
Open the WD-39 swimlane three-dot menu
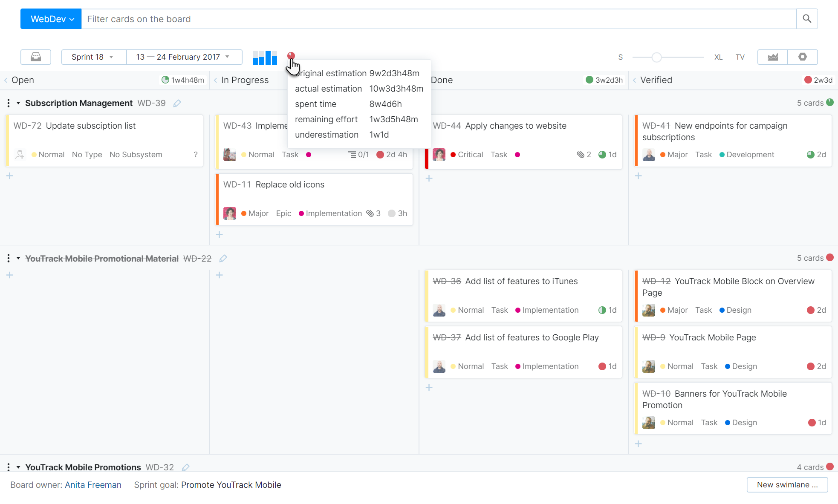pyautogui.click(x=9, y=103)
